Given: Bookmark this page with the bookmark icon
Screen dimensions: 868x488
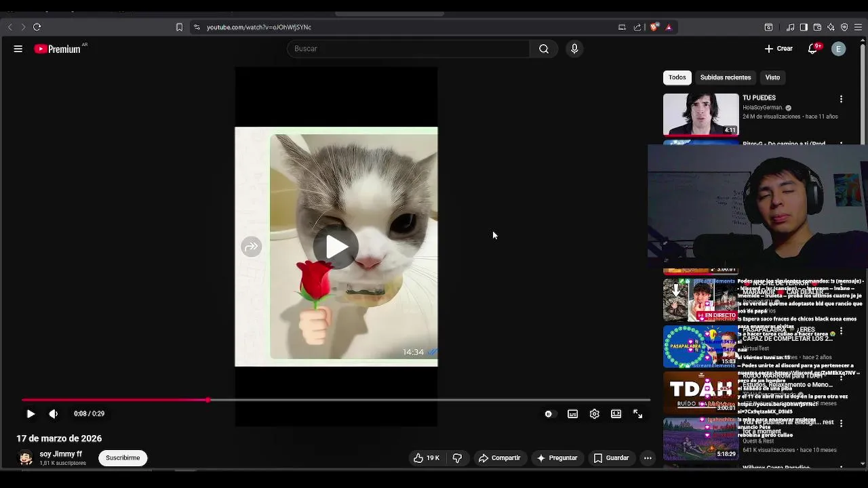Looking at the screenshot, I should tap(179, 27).
